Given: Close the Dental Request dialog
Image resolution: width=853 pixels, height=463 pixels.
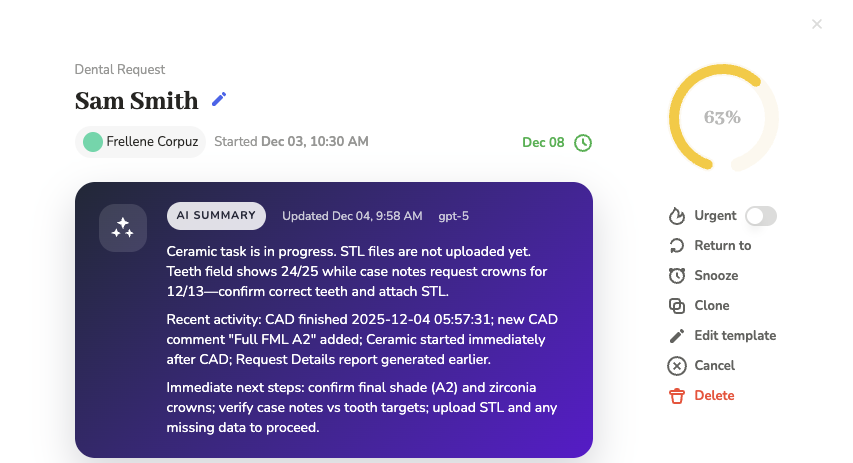Looking at the screenshot, I should pos(817,24).
